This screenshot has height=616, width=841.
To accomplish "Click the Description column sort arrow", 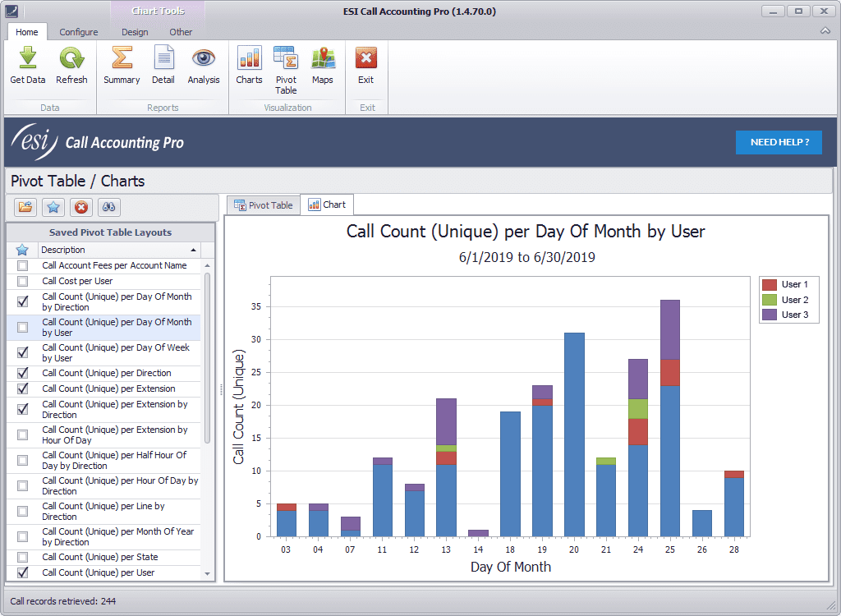I will point(194,250).
